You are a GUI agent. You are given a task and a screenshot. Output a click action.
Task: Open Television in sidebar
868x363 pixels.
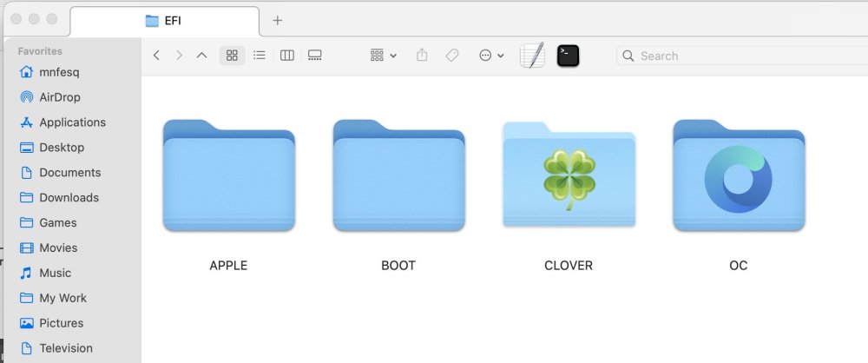point(56,348)
